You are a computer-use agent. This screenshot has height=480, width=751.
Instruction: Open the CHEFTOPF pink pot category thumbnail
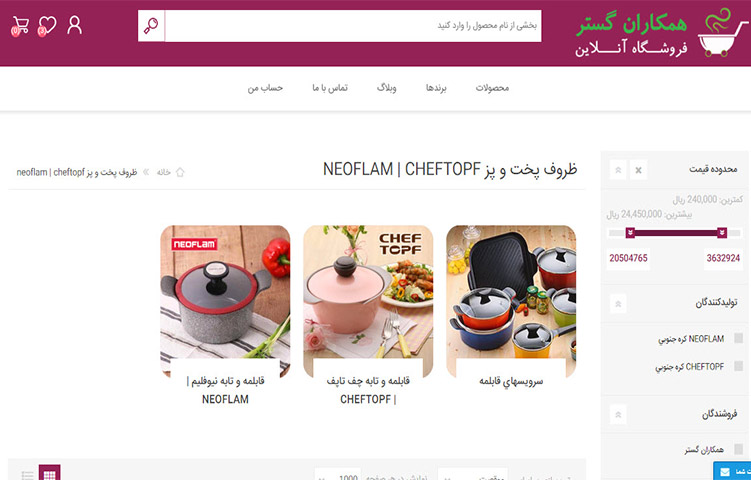tap(368, 302)
